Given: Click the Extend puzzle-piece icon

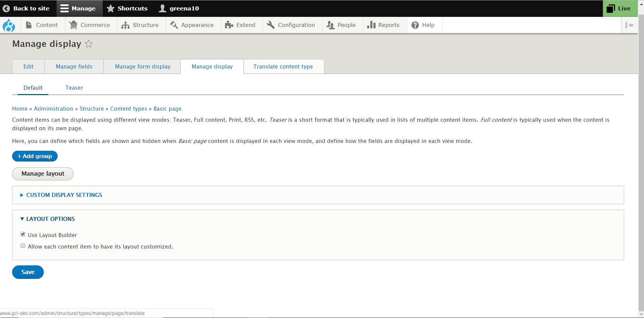Looking at the screenshot, I should coord(229,25).
